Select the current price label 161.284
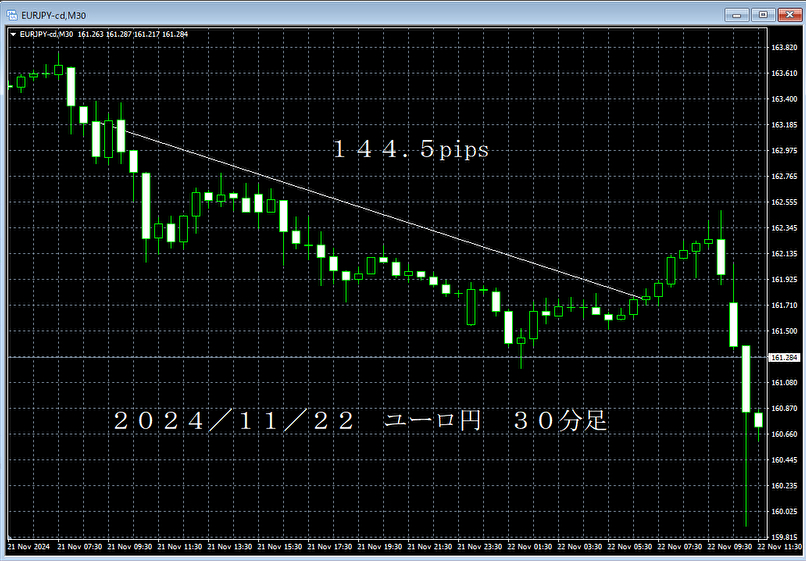The height and width of the screenshot is (561, 806). tap(784, 357)
